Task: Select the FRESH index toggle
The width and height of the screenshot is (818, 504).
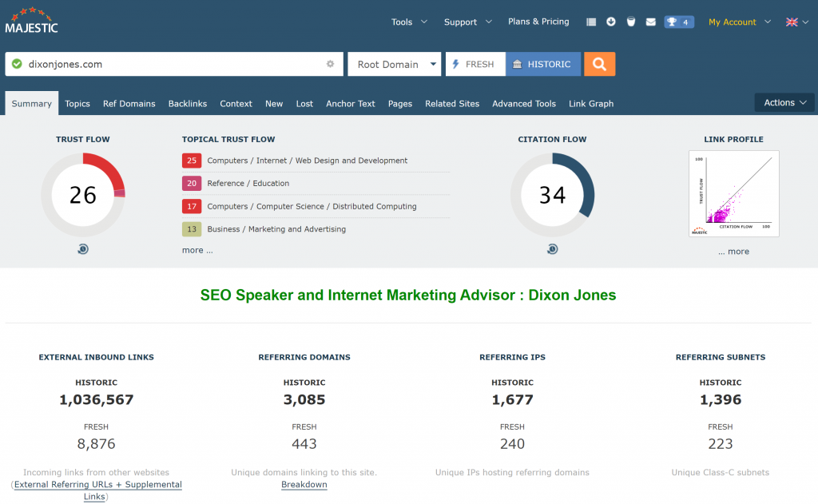Action: point(475,64)
